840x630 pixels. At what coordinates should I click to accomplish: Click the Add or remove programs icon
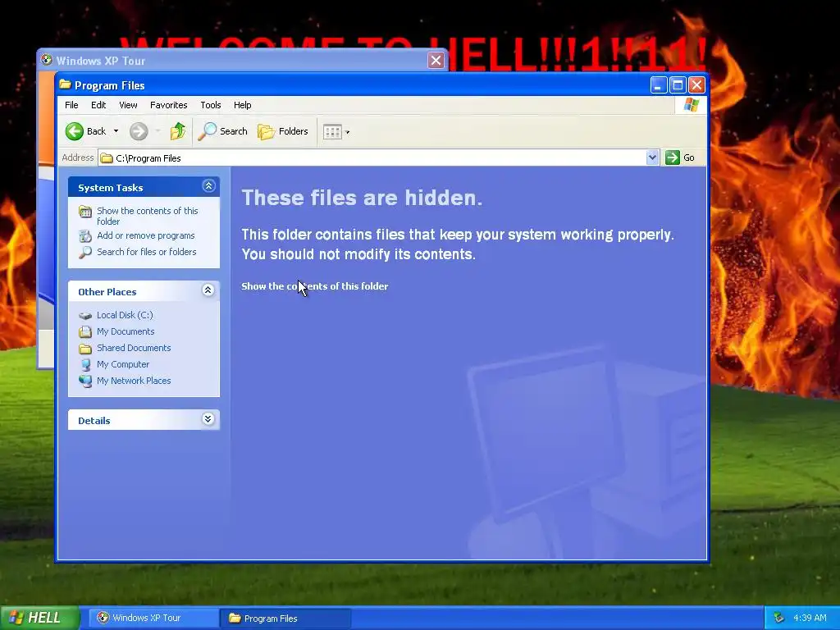pos(85,235)
